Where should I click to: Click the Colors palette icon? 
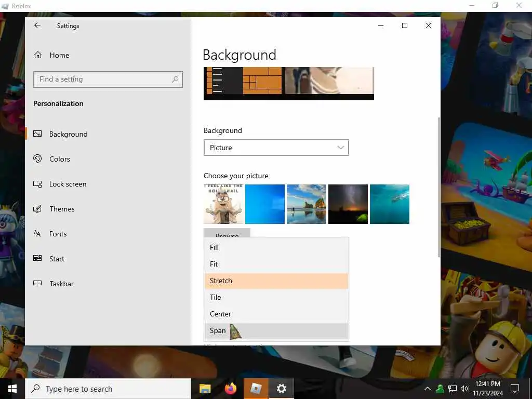(x=37, y=159)
